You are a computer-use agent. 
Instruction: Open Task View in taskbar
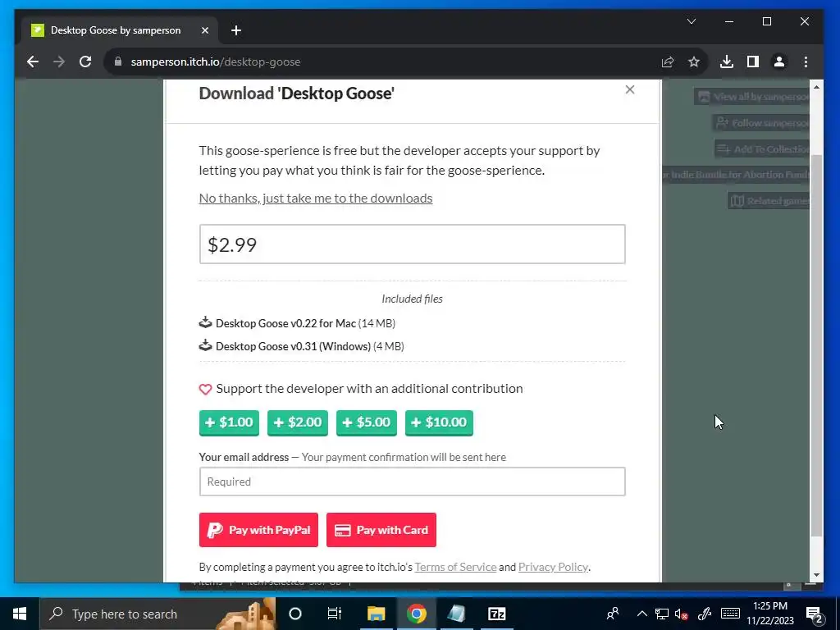click(x=335, y=614)
